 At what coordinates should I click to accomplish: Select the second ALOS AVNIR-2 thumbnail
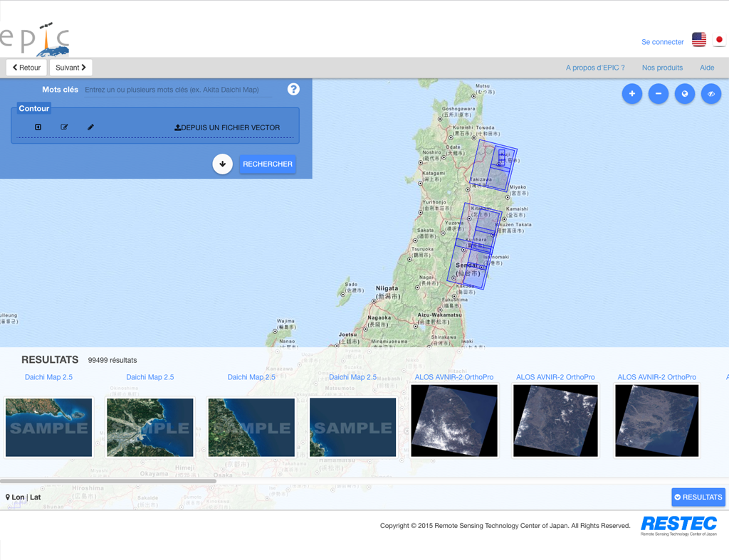point(555,421)
